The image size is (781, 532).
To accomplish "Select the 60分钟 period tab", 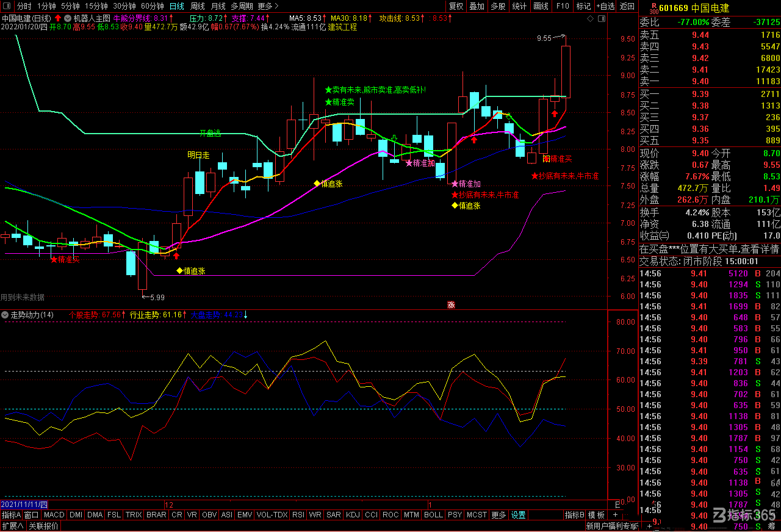I will click(153, 6).
